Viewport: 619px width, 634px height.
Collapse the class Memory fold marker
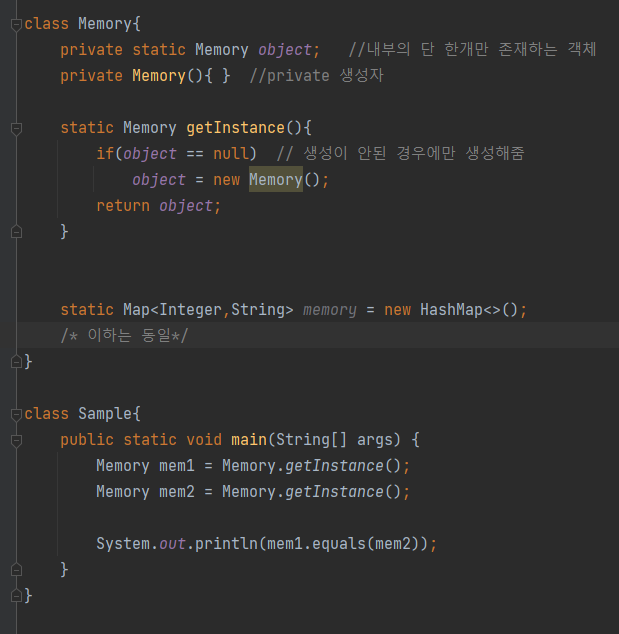[16, 25]
